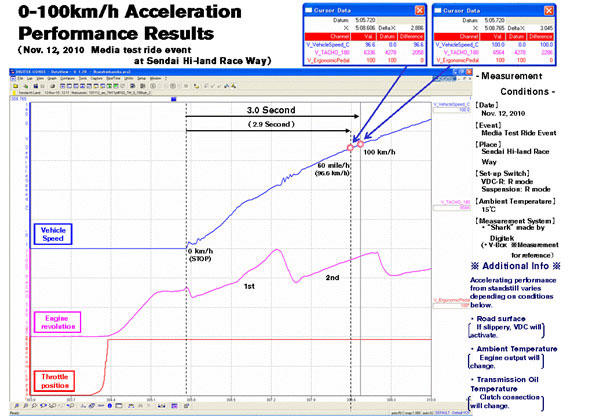
Task: Click the dark blue save disk icon
Action: (x=36, y=86)
